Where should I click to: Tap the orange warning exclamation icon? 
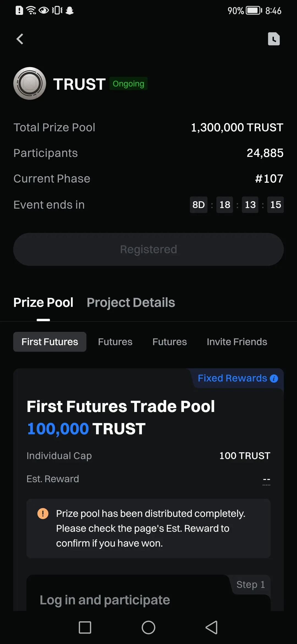pyautogui.click(x=43, y=514)
